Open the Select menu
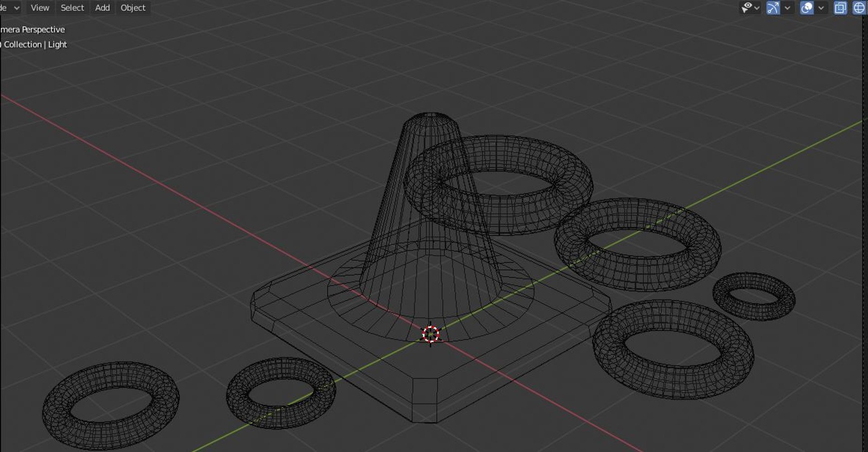The height and width of the screenshot is (452, 868). click(x=72, y=8)
